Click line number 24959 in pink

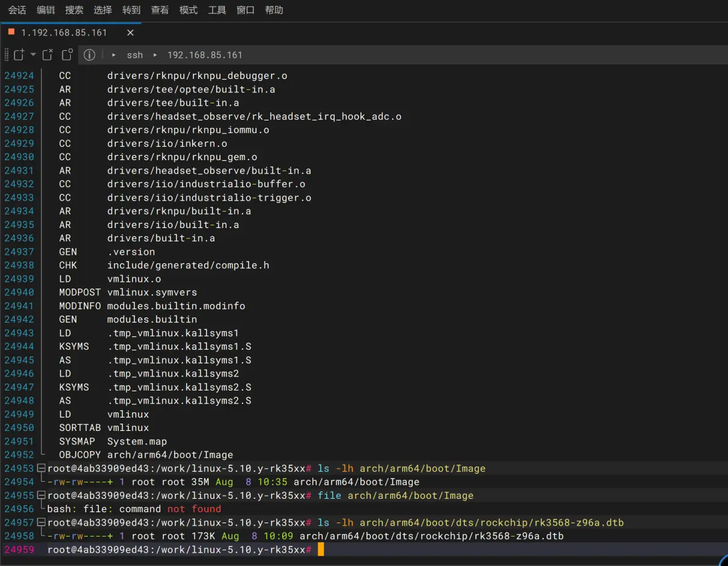pos(19,549)
